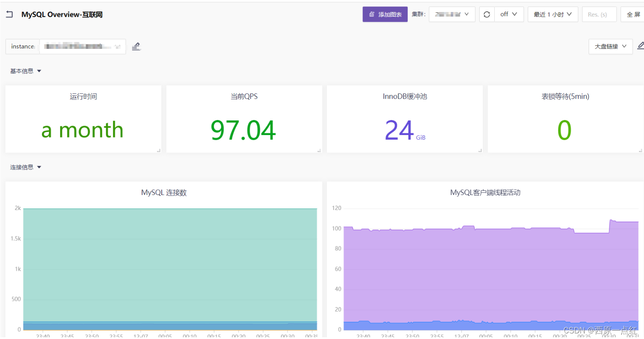This screenshot has height=339, width=644.
Task: Click the chart icon inside 添加图表 button
Action: coord(372,14)
